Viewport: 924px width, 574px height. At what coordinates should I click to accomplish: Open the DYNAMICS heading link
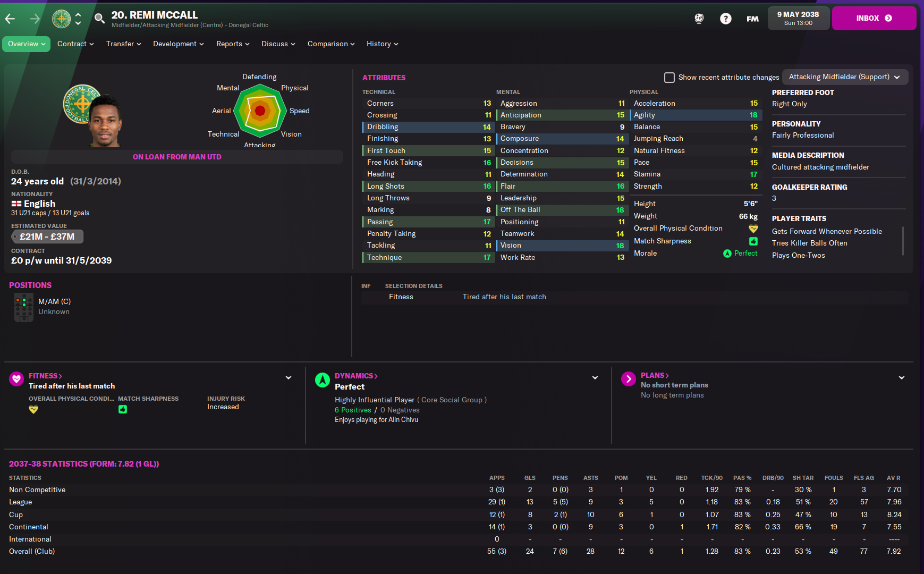coord(356,376)
